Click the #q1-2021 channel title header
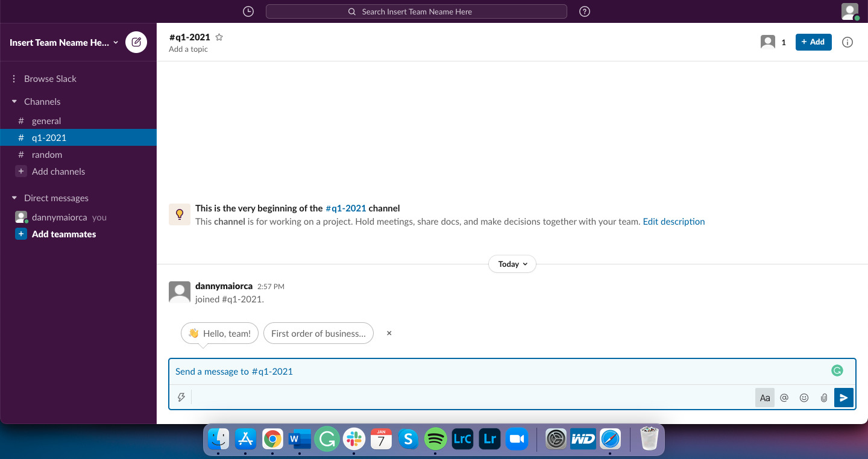868x459 pixels. coord(190,37)
